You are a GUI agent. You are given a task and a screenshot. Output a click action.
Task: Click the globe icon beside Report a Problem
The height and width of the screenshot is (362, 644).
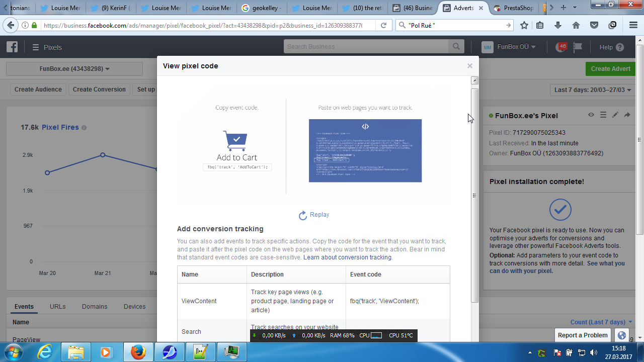pyautogui.click(x=622, y=335)
